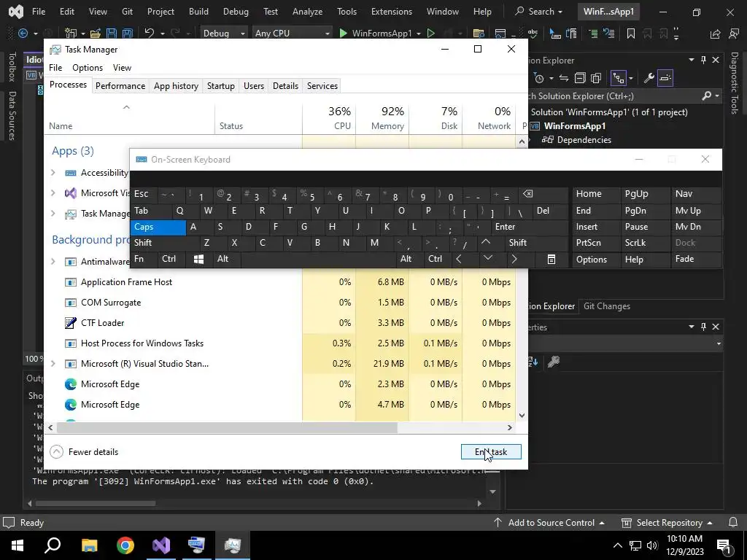Toggle Nesting tree view button in Solution Explorer

[x=619, y=78]
